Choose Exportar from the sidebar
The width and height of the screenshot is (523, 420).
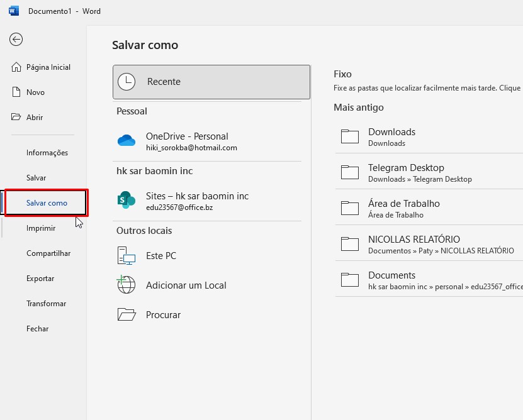coord(43,279)
